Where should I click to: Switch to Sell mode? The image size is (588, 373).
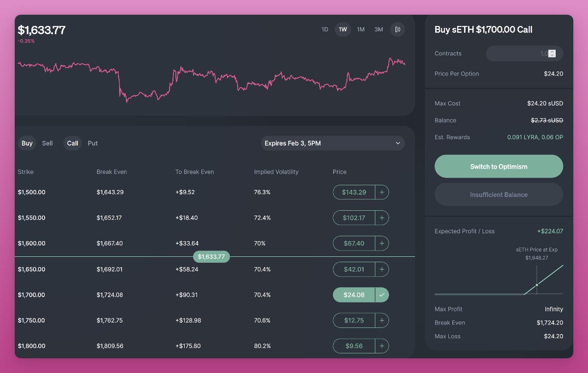pos(47,143)
